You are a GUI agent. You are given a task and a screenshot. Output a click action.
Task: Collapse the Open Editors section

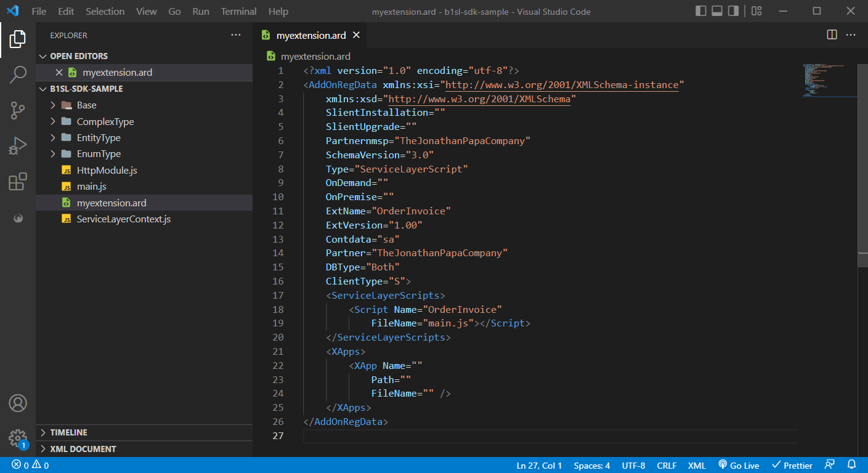pyautogui.click(x=144, y=56)
